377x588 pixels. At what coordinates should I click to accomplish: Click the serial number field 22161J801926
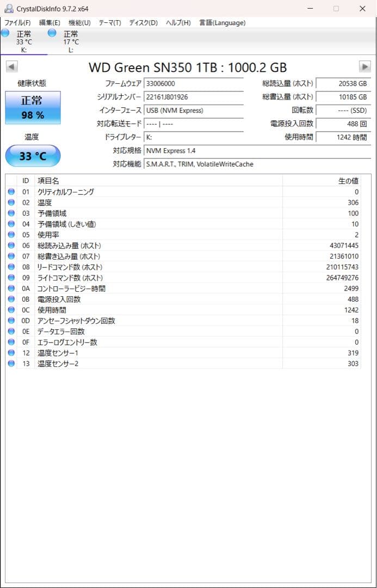pos(194,97)
